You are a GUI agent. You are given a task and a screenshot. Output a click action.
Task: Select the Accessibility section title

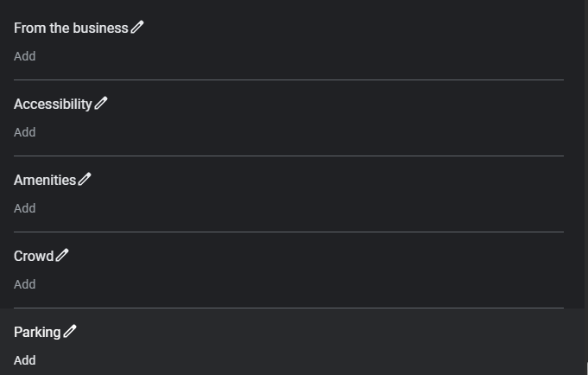click(x=53, y=104)
